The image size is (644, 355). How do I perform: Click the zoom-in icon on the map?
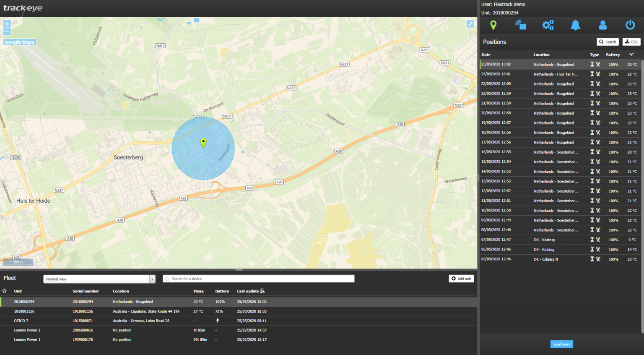click(x=7, y=25)
